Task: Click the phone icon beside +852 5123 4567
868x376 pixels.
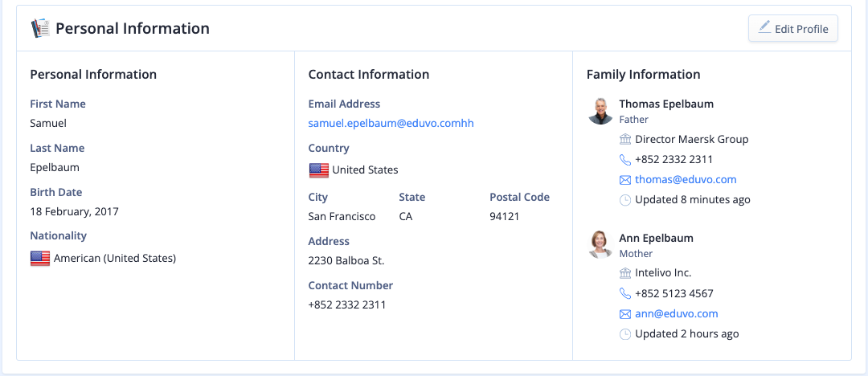Action: pos(625,294)
